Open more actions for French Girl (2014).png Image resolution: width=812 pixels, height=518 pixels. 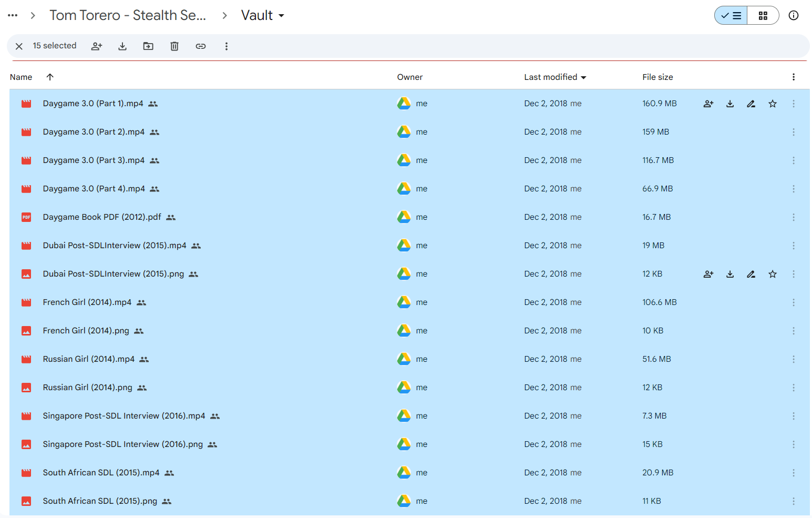pyautogui.click(x=794, y=331)
